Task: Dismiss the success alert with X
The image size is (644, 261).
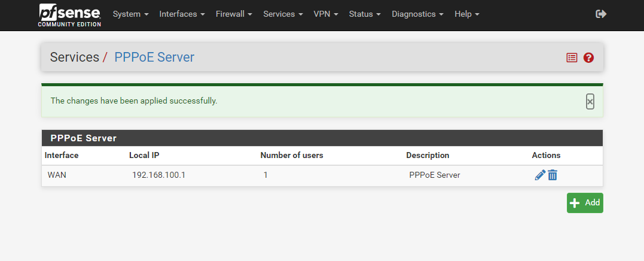Action: [590, 102]
